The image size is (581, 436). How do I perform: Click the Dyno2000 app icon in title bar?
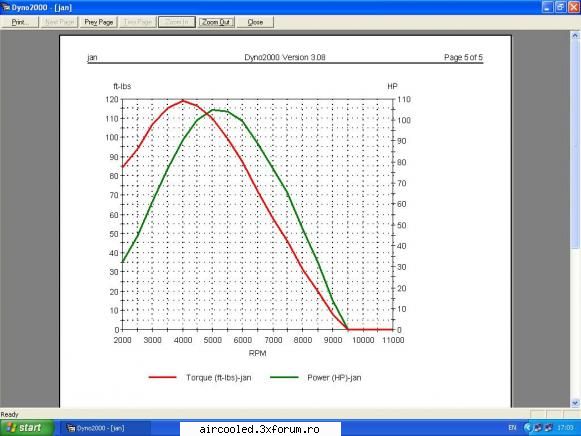pos(6,7)
